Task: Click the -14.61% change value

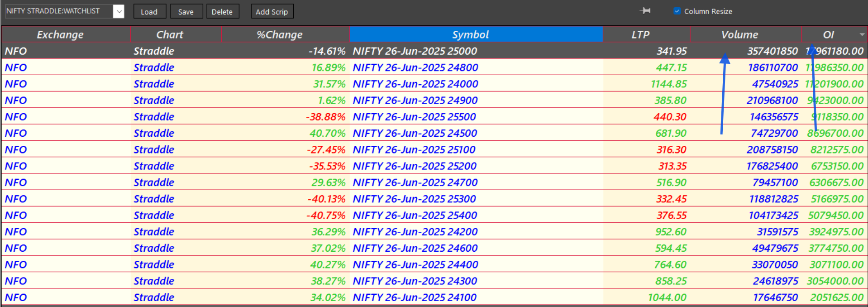Action: point(327,51)
